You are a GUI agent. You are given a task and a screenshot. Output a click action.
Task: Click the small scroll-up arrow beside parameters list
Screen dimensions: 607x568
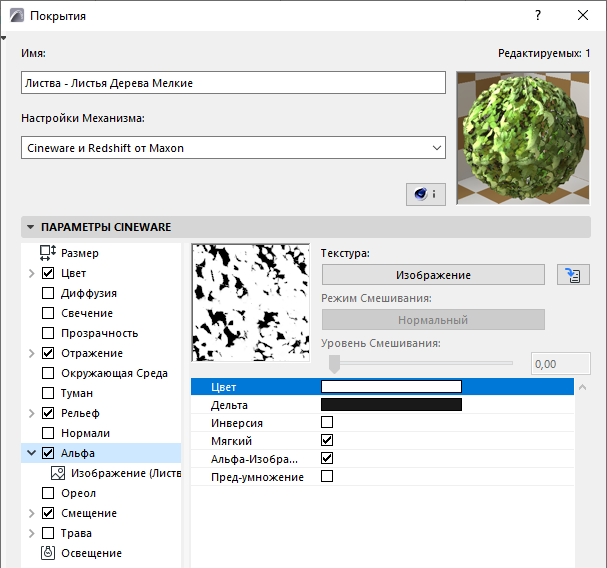583,387
